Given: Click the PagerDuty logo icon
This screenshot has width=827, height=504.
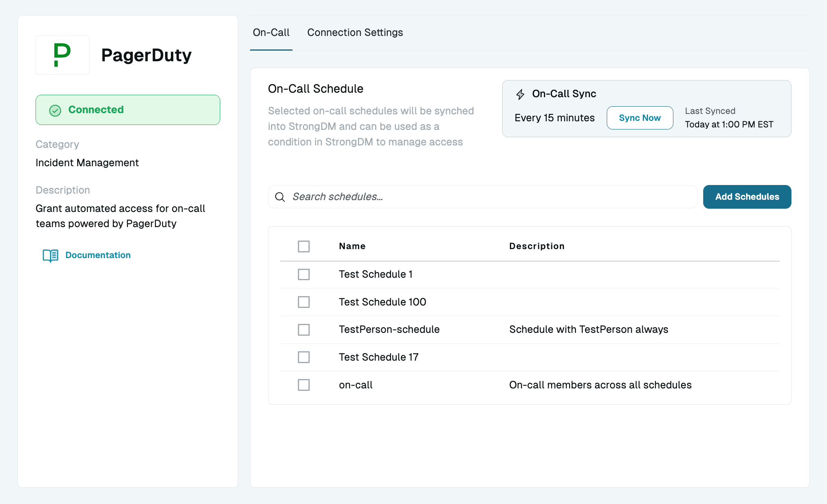Looking at the screenshot, I should pyautogui.click(x=62, y=55).
